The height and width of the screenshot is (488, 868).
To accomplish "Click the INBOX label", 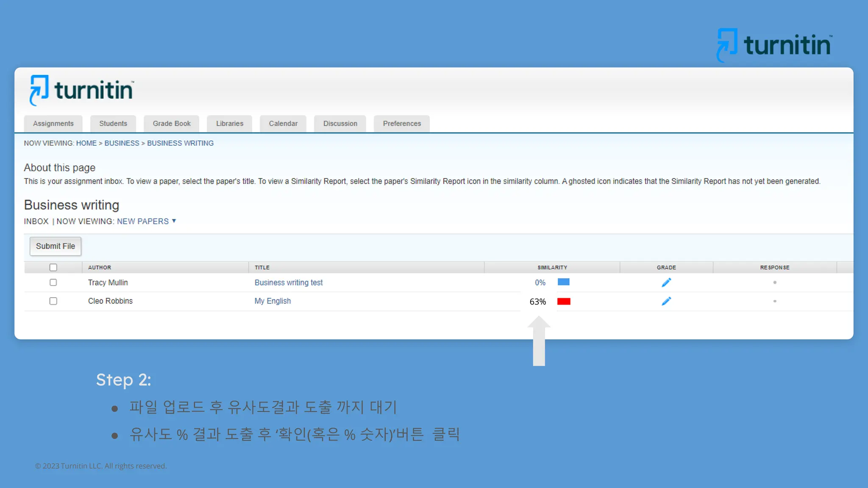I will 36,221.
